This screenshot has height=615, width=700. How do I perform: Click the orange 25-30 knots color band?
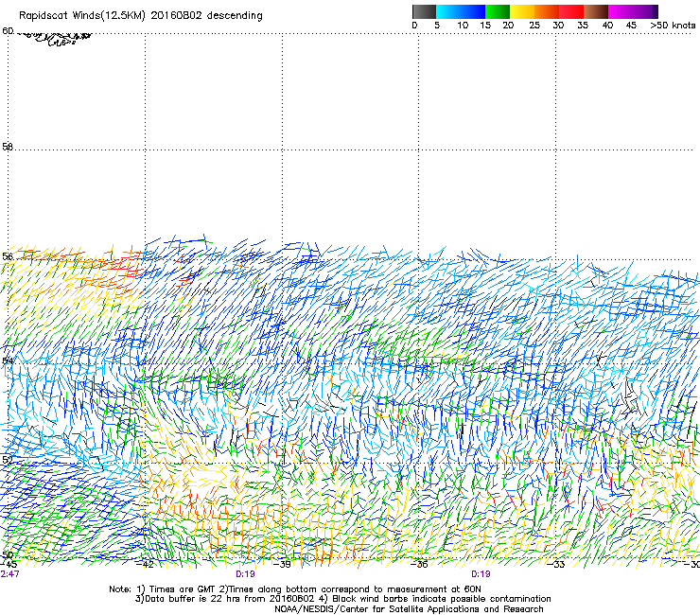pyautogui.click(x=547, y=11)
